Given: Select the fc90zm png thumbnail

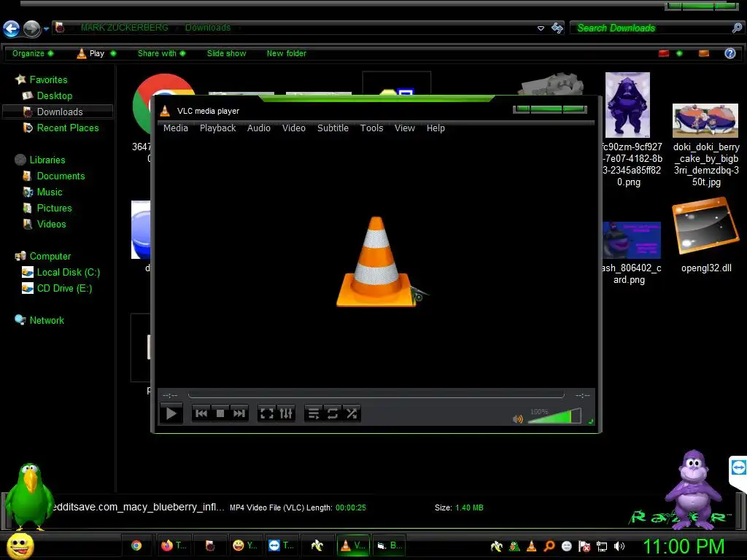Looking at the screenshot, I should (627, 105).
